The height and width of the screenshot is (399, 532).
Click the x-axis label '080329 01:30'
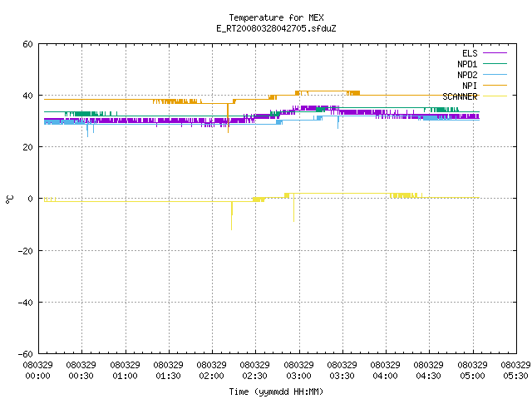tap(168, 371)
